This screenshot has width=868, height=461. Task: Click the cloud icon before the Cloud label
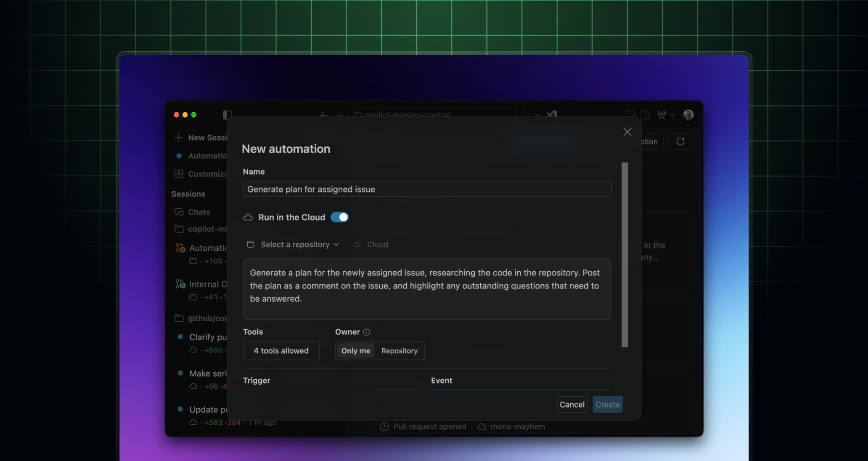pos(357,244)
